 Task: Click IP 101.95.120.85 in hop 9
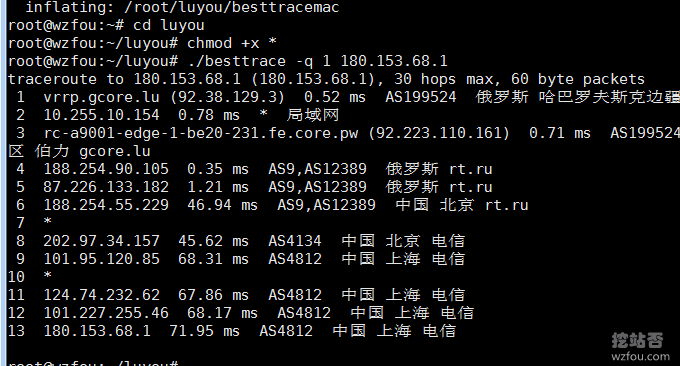pyautogui.click(x=101, y=259)
